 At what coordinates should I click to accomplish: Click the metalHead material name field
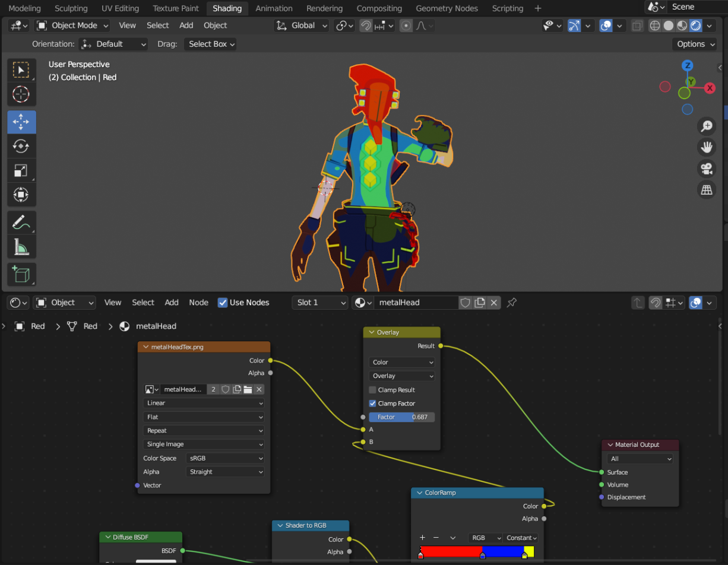point(416,303)
